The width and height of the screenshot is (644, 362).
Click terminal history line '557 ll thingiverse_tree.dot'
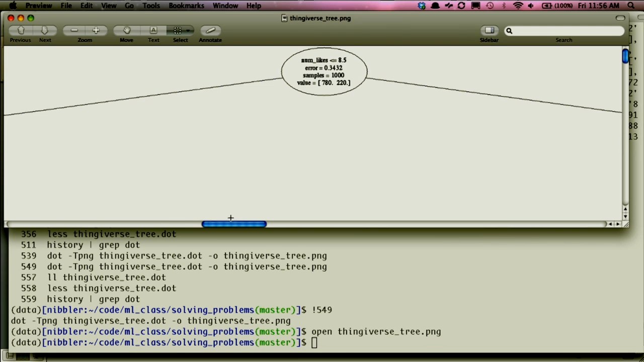point(93,278)
